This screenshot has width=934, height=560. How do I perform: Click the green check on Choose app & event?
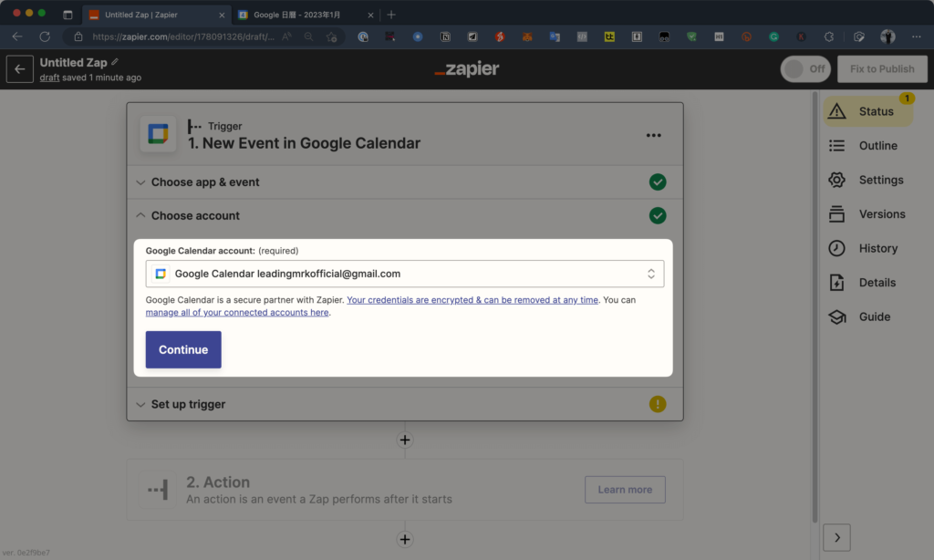[x=658, y=182]
